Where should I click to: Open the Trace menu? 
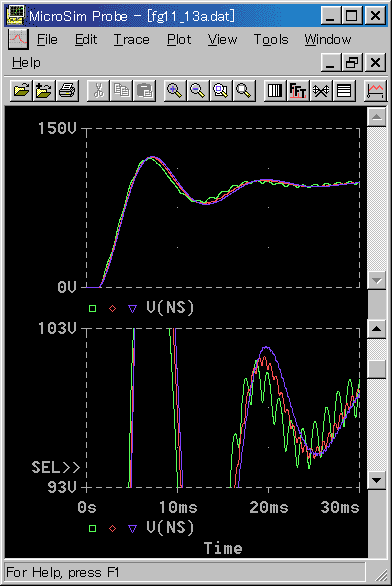click(132, 40)
